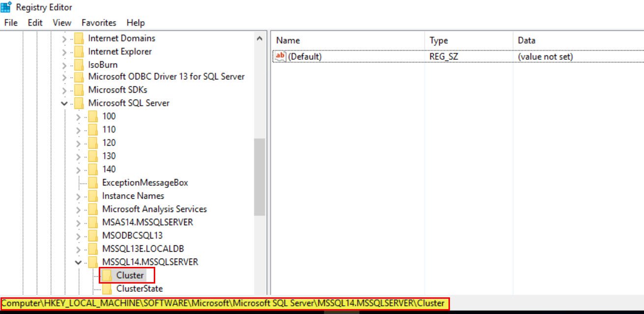Expand the MSSQL13E.LOCALDB key
644x314 pixels.
pos(78,249)
